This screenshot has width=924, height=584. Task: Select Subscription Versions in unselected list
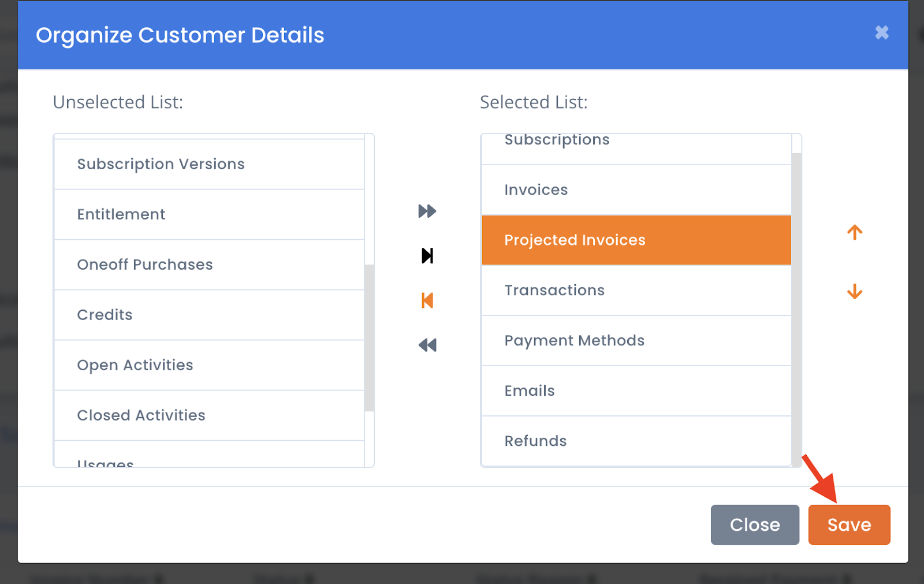(x=209, y=164)
